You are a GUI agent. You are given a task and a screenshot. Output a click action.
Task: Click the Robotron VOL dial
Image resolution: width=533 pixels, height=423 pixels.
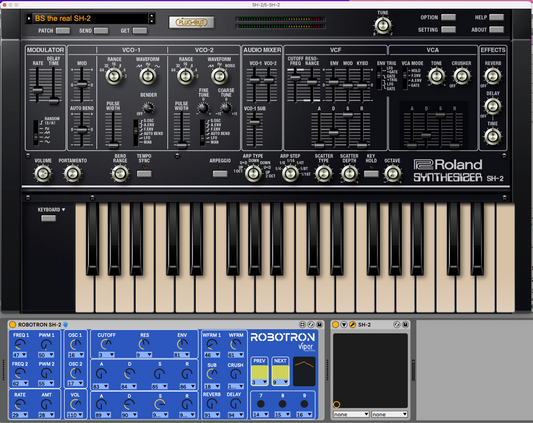pos(75,404)
